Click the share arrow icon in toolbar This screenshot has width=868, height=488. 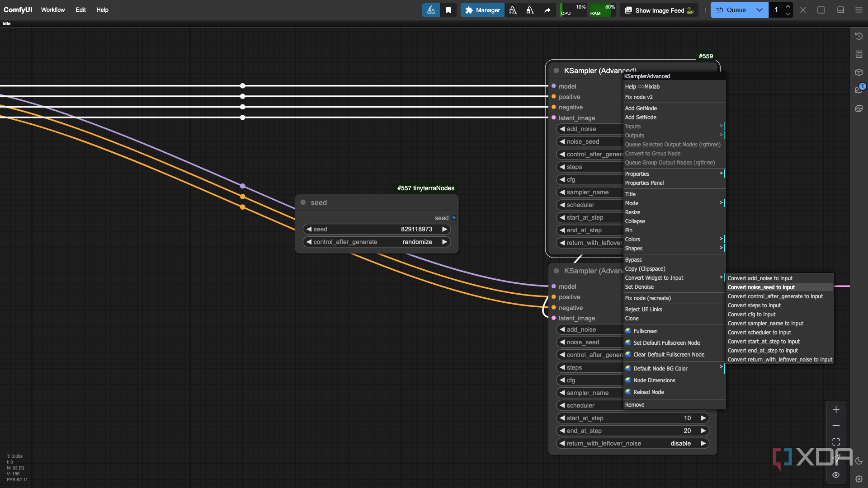click(547, 10)
